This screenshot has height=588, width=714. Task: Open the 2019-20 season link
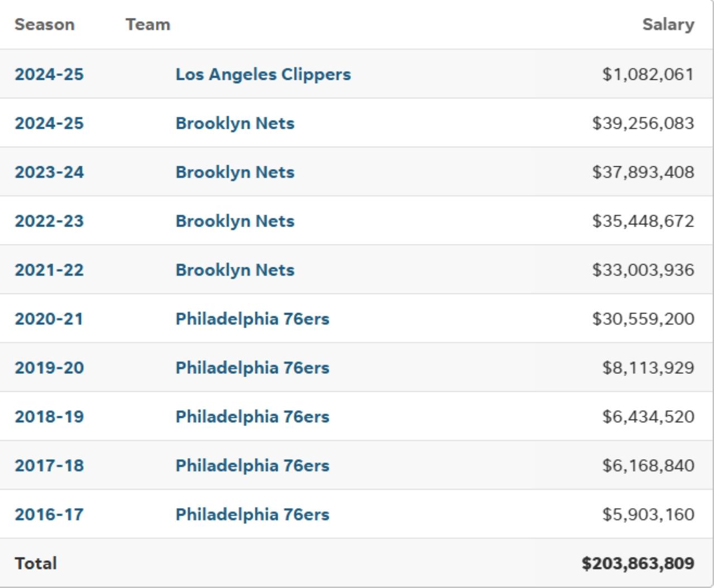pos(49,368)
